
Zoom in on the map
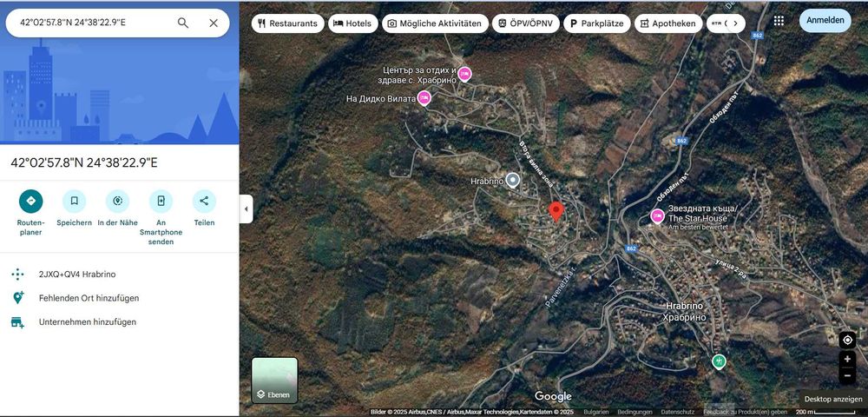point(847,359)
